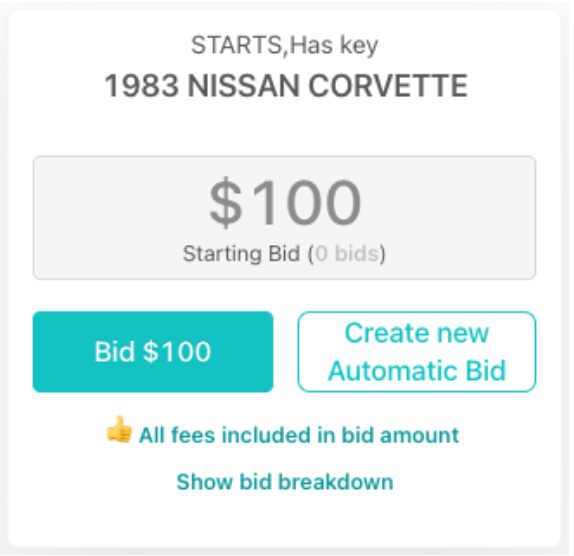This screenshot has height=556, width=574.
Task: Click the Has key status text
Action: tap(334, 45)
